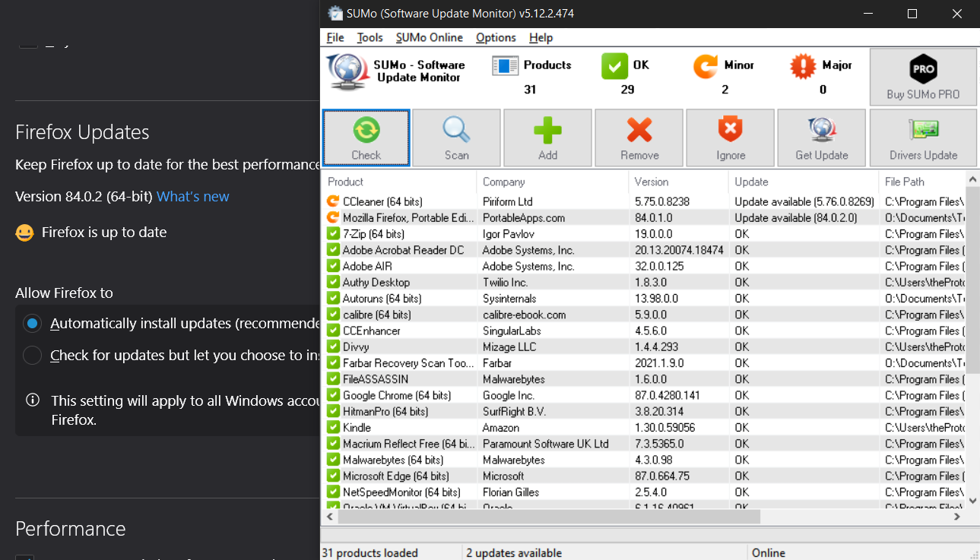The width and height of the screenshot is (980, 560).
Task: Open the SUMo Online menu
Action: point(430,37)
